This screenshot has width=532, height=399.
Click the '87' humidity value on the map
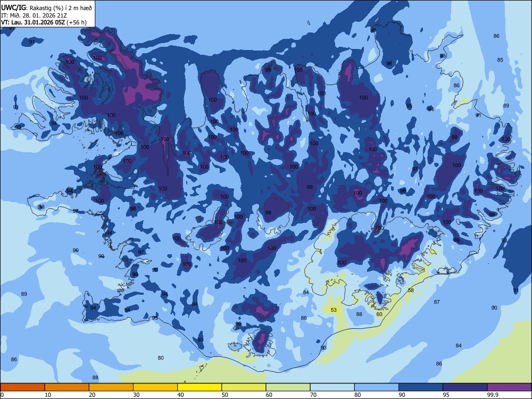click(437, 302)
